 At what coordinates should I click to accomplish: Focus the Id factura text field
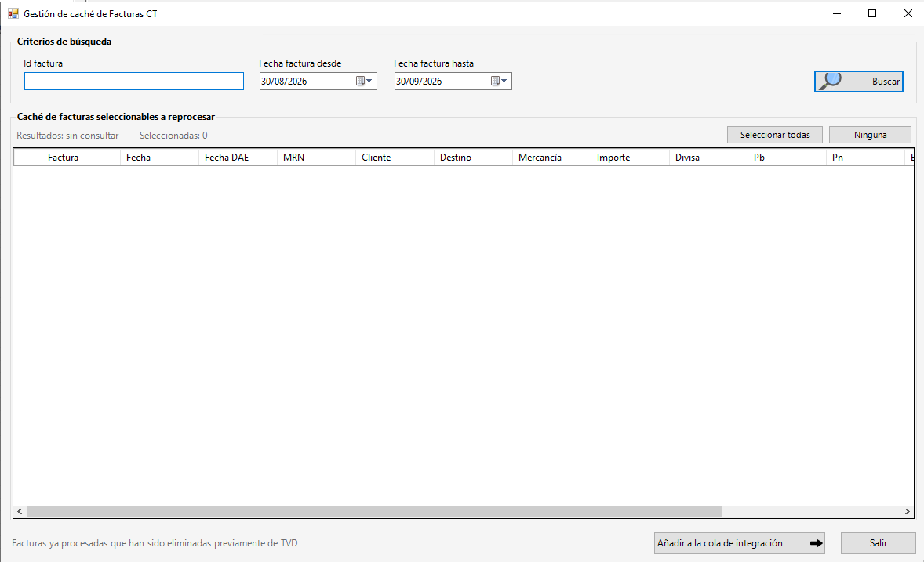[134, 82]
